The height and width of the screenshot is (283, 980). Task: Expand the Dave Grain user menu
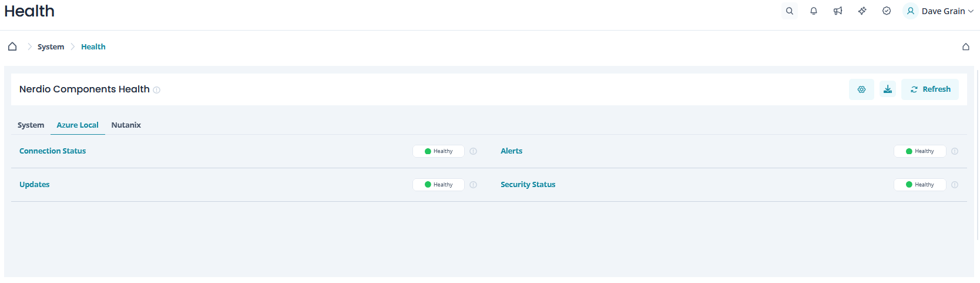(x=947, y=11)
